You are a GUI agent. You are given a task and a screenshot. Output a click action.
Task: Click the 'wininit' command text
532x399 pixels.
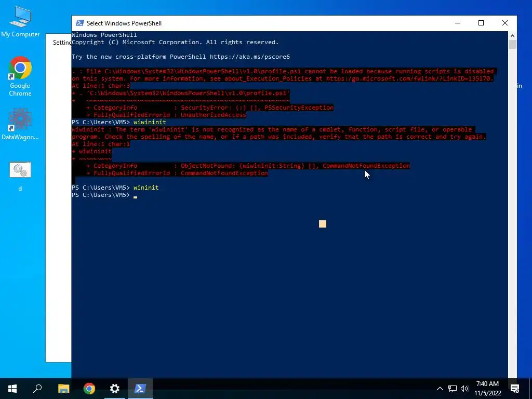tap(146, 187)
